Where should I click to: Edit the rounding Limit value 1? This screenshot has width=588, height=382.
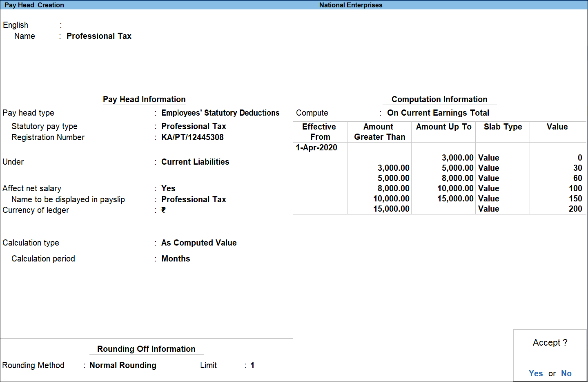[252, 365]
